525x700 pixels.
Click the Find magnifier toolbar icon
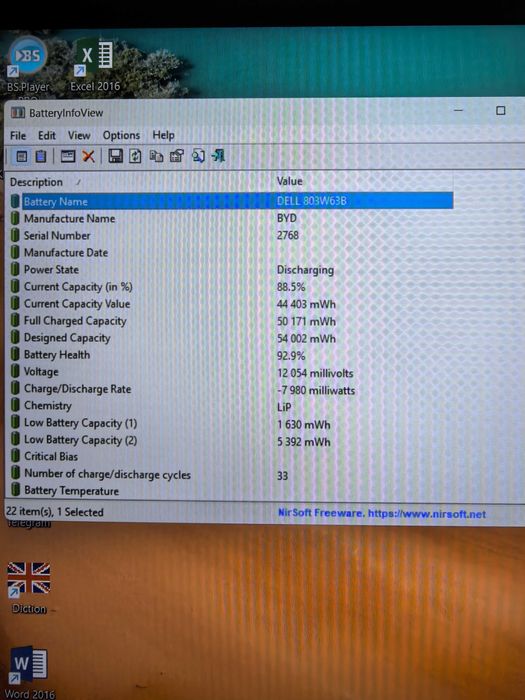pyautogui.click(x=198, y=156)
